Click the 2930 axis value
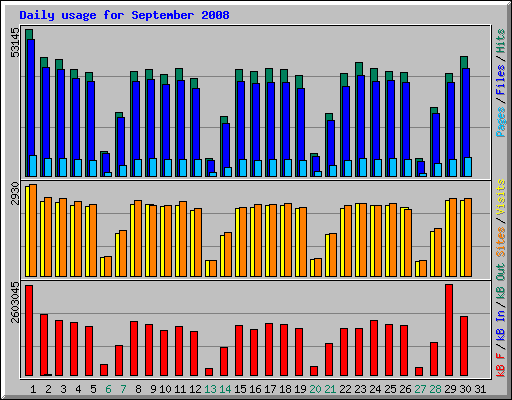 tap(15, 194)
